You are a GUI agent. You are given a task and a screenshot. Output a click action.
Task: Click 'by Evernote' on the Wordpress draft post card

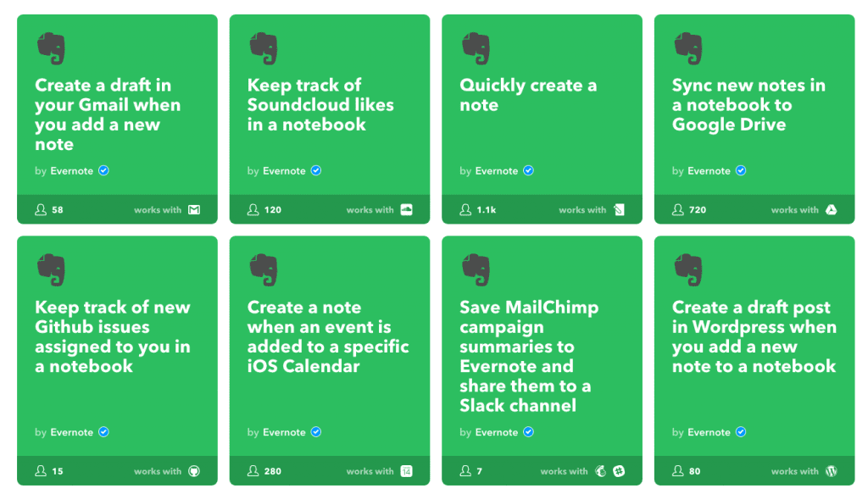(x=701, y=432)
